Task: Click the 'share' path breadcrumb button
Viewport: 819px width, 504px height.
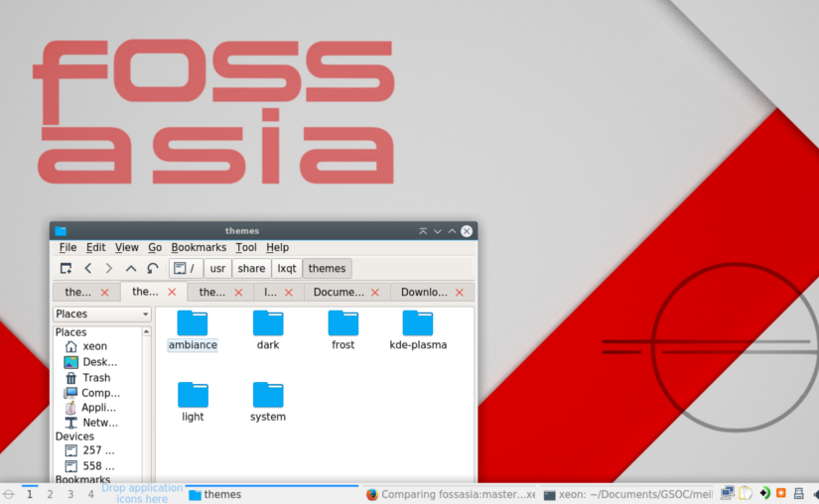Action: 251,269
